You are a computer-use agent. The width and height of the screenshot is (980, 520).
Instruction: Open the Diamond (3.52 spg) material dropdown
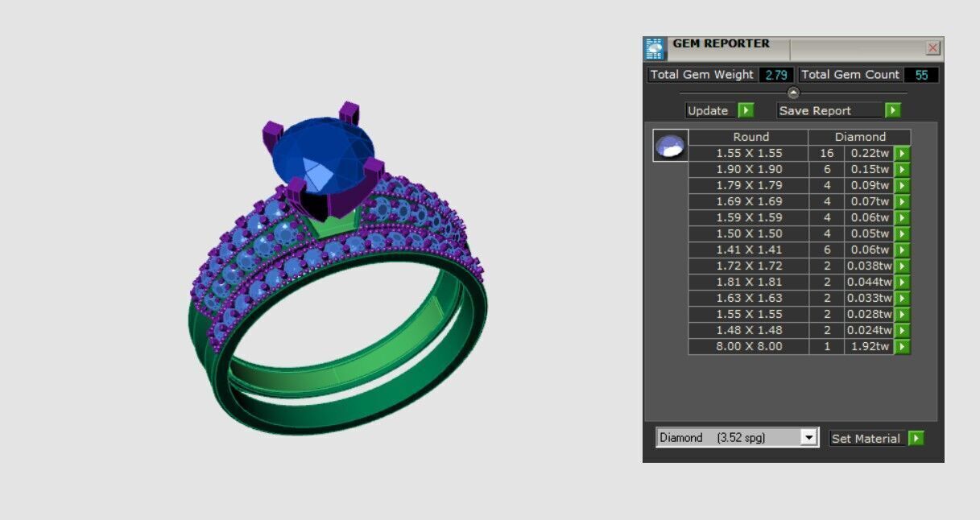click(x=737, y=437)
